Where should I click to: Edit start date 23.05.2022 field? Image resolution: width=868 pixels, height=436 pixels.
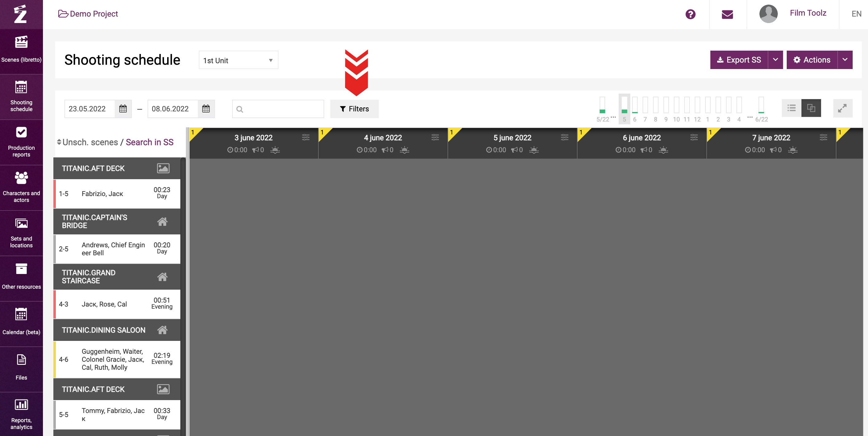[x=89, y=109]
